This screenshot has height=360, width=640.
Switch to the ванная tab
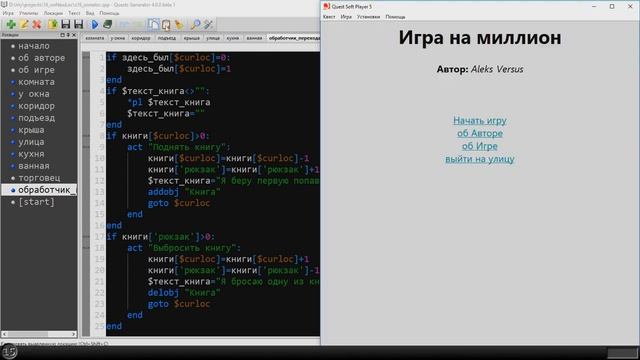pyautogui.click(x=254, y=38)
